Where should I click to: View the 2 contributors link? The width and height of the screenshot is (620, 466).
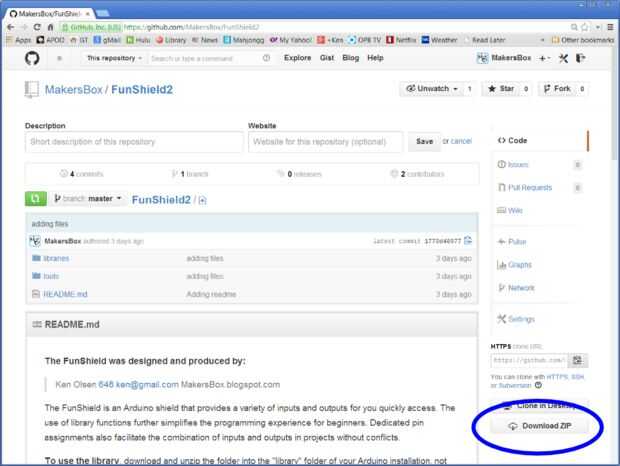coord(418,174)
